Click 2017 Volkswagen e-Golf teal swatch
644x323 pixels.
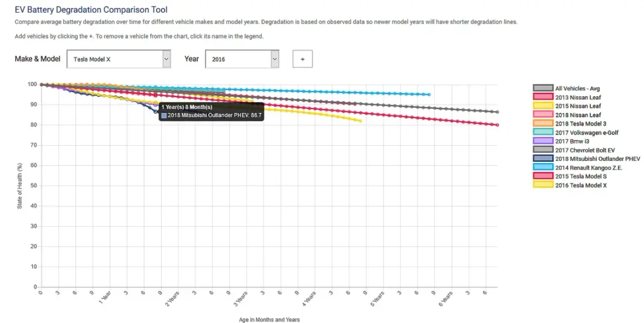point(543,132)
